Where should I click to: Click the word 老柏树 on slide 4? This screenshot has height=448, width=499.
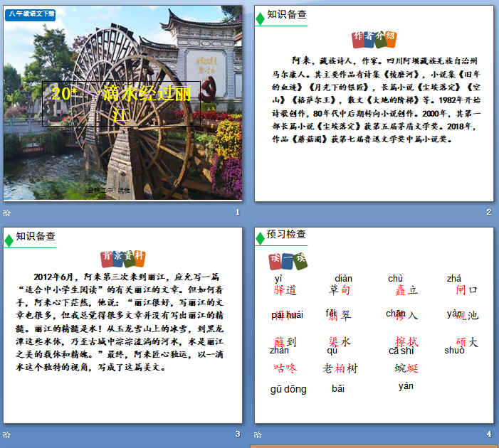tap(340, 368)
